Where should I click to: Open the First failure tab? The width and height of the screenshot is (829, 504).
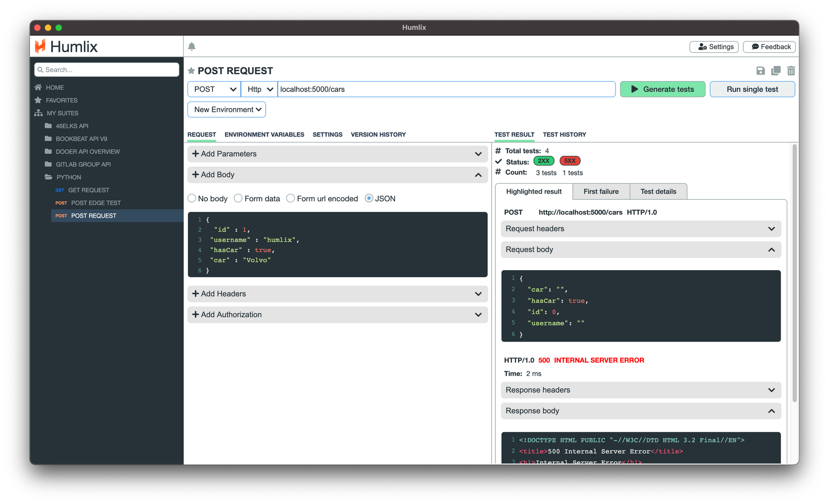[601, 191]
